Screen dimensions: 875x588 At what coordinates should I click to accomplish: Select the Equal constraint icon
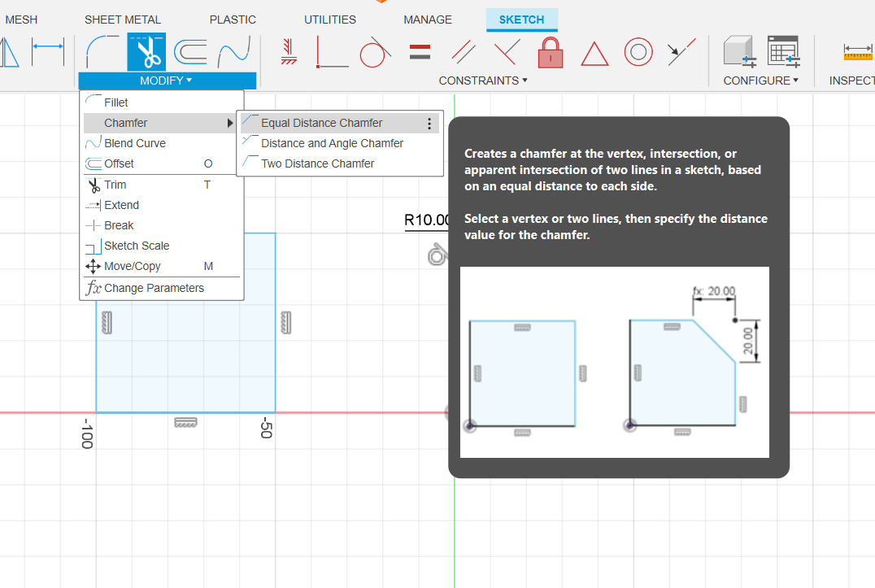click(x=420, y=52)
